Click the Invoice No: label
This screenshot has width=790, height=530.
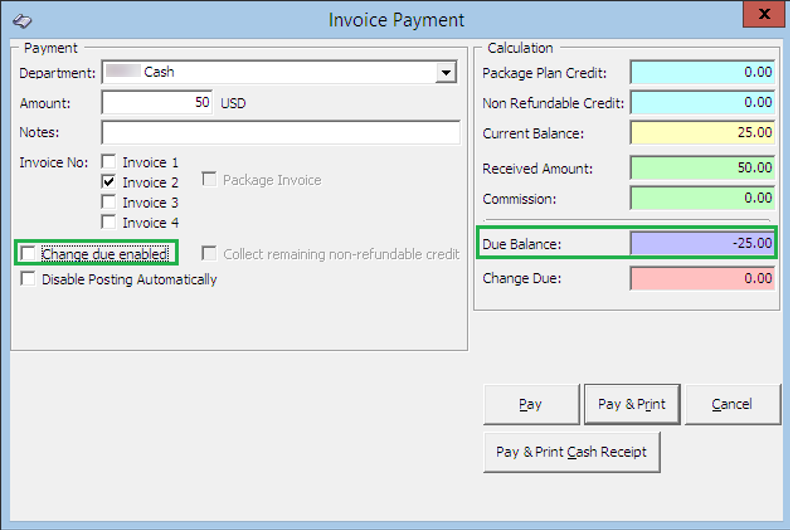pyautogui.click(x=53, y=163)
